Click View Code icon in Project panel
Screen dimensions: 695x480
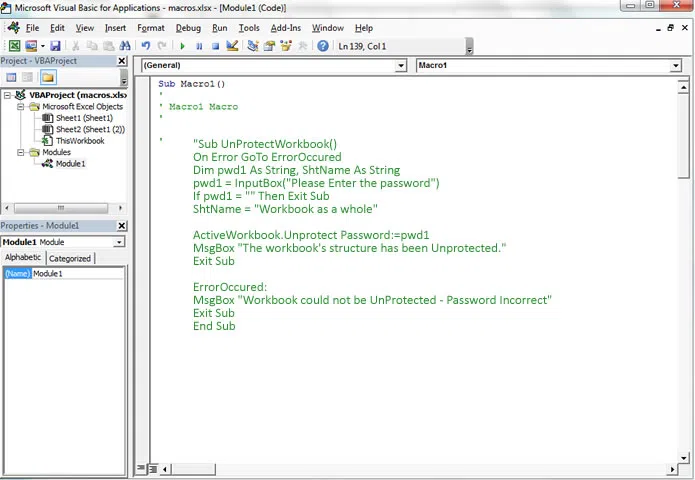pyautogui.click(x=11, y=78)
